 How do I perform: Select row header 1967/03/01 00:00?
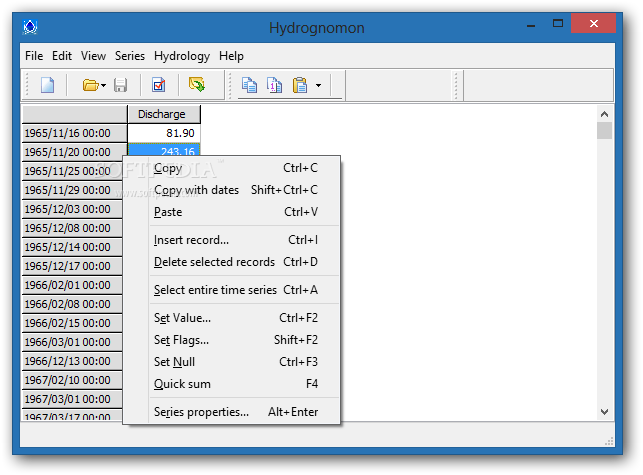[72, 399]
